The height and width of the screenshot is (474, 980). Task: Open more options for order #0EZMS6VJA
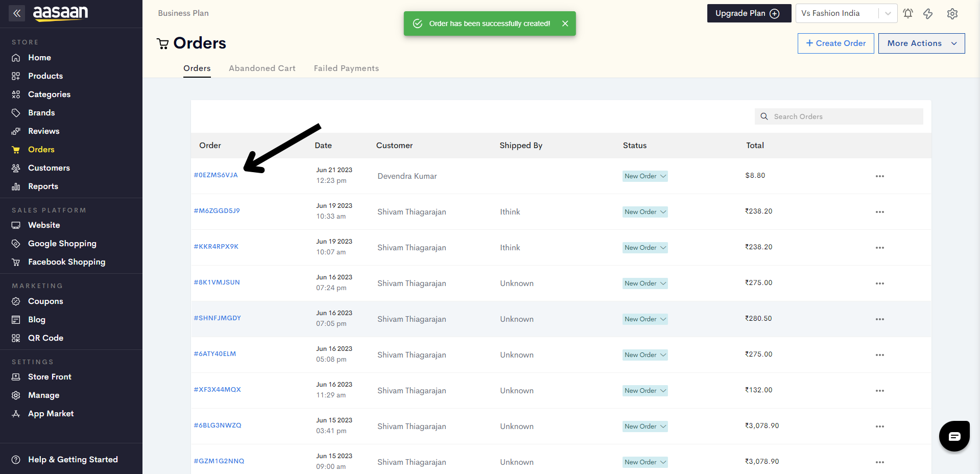[880, 176]
